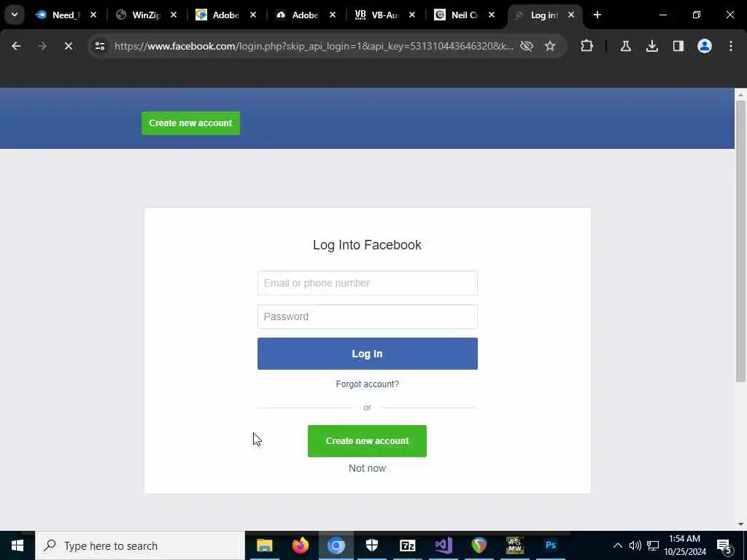Open Chrome Labs flask icon
This screenshot has width=747, height=560.
pyautogui.click(x=625, y=46)
